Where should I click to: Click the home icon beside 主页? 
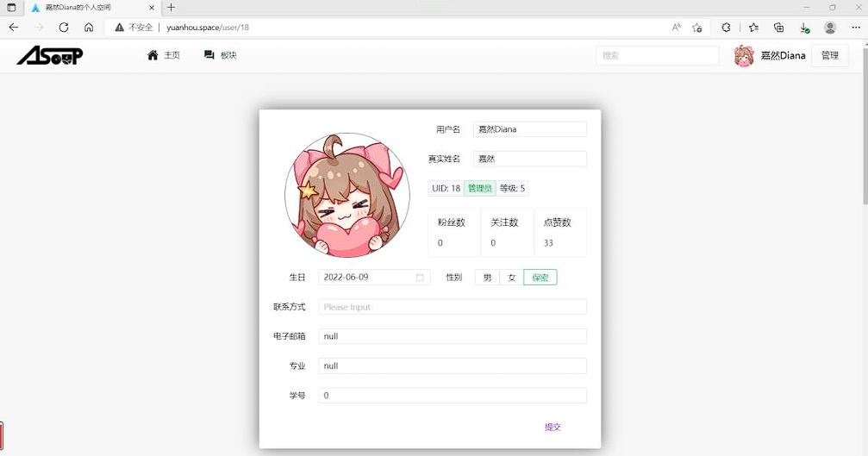point(153,55)
